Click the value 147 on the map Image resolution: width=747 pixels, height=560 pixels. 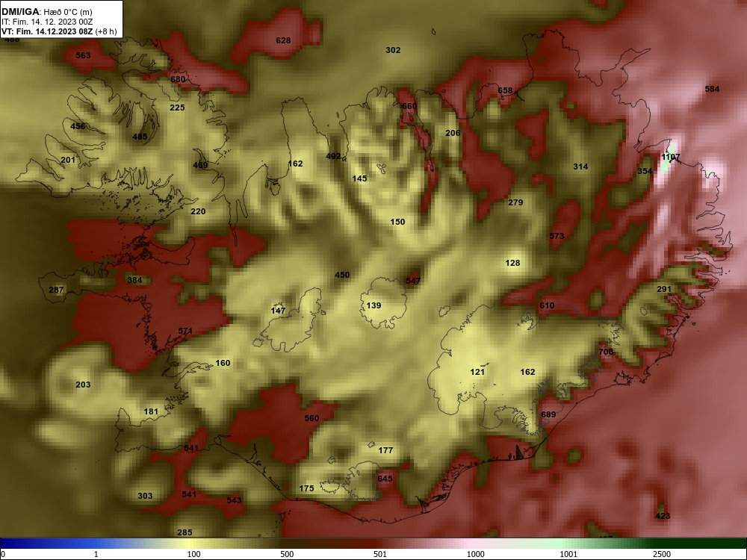[x=278, y=311]
